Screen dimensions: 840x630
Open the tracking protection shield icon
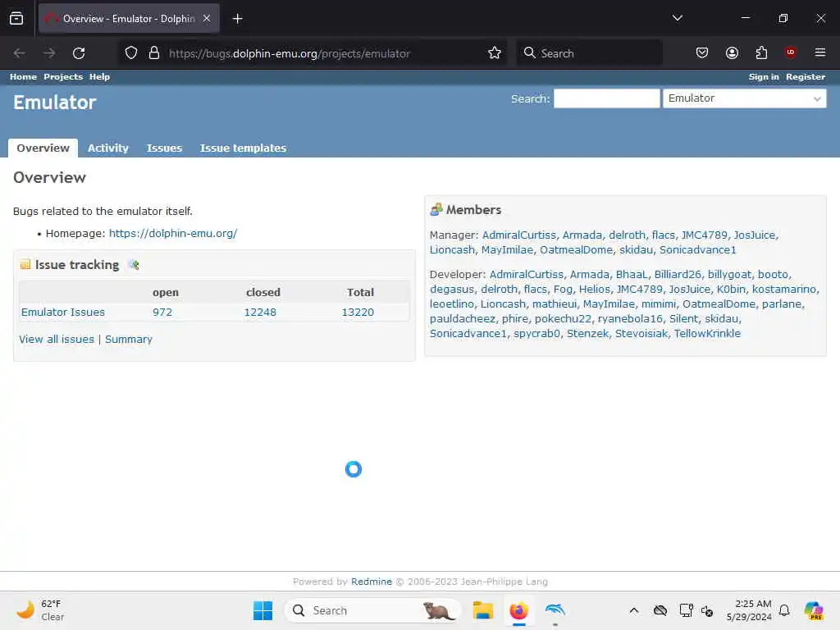[131, 53]
